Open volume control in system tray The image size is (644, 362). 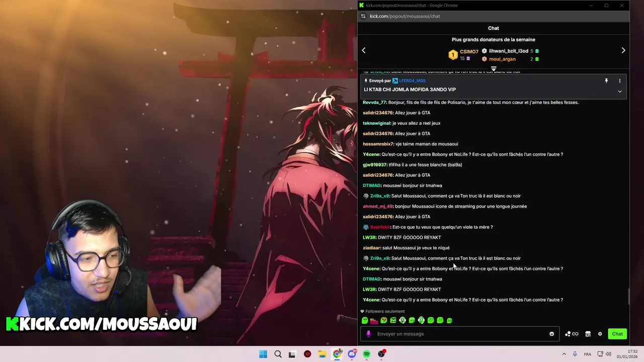[x=608, y=354]
